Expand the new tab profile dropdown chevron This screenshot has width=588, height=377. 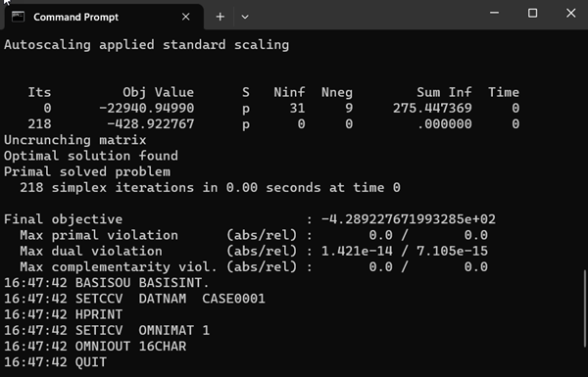click(245, 17)
